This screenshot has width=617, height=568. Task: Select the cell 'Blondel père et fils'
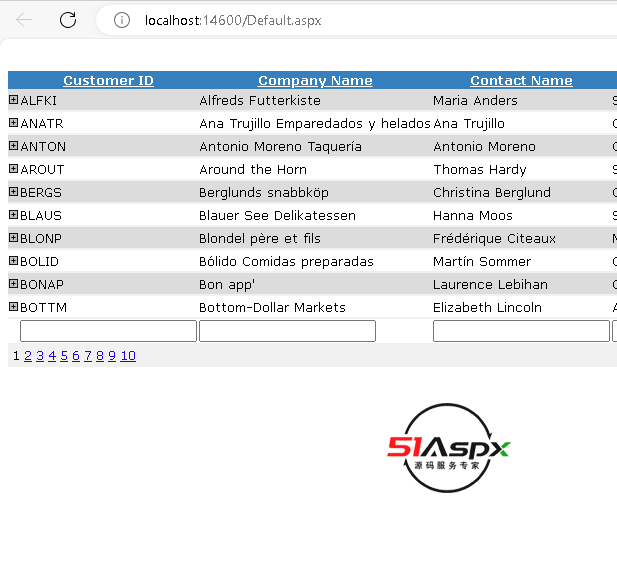click(x=260, y=239)
